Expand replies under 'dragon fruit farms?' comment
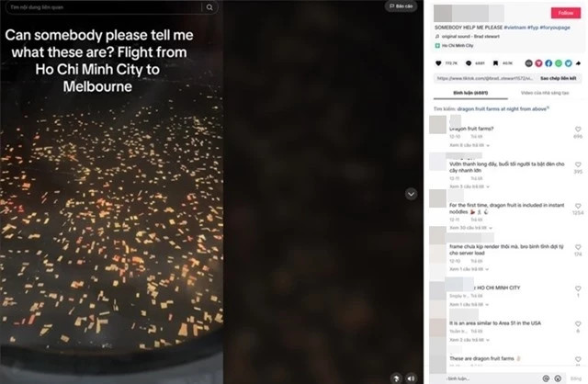 pyautogui.click(x=469, y=145)
